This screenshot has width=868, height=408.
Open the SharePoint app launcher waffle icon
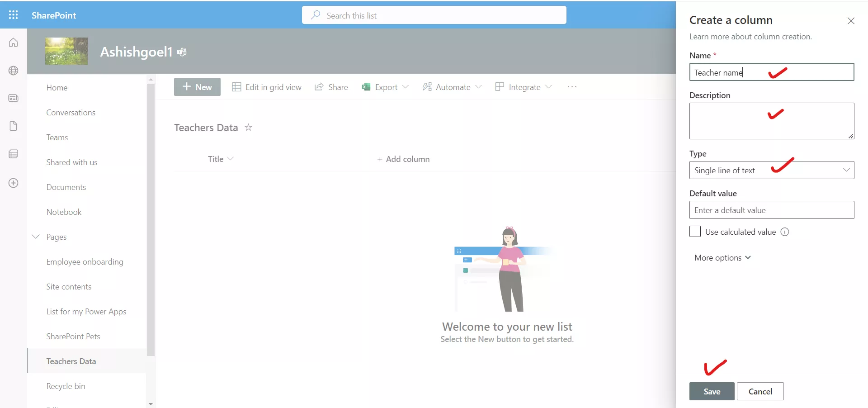[13, 15]
